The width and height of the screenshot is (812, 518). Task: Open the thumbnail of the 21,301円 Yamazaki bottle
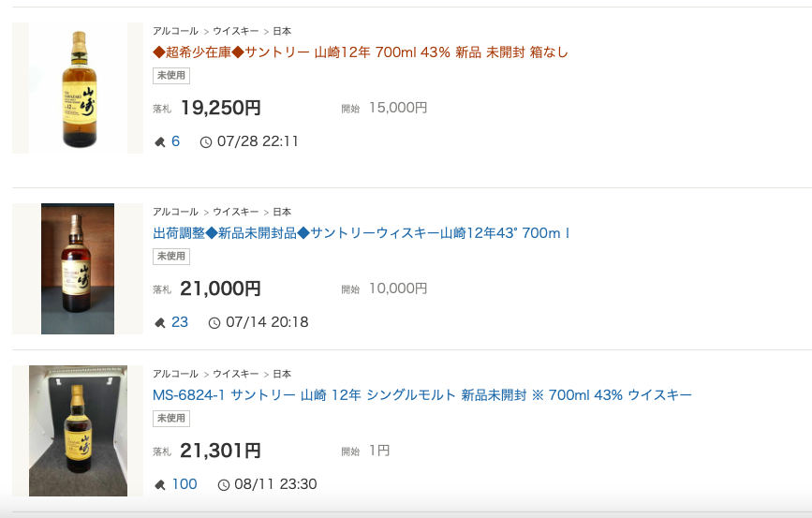[78, 431]
